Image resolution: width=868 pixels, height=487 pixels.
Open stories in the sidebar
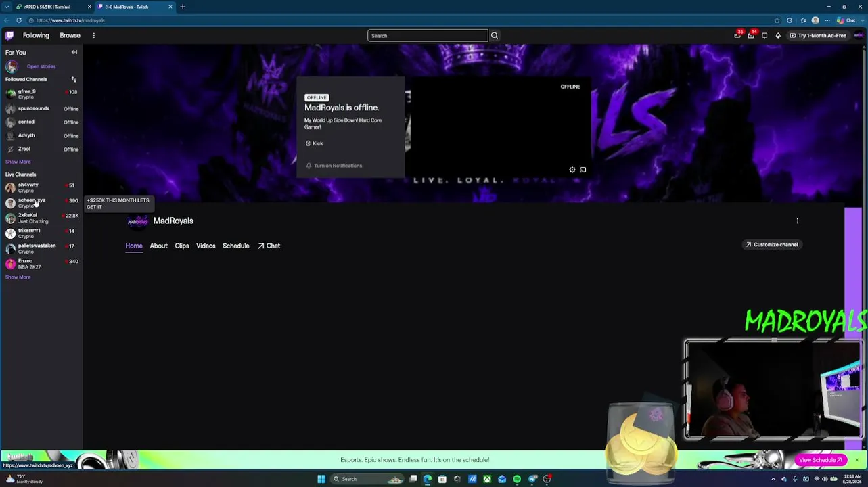tap(41, 66)
